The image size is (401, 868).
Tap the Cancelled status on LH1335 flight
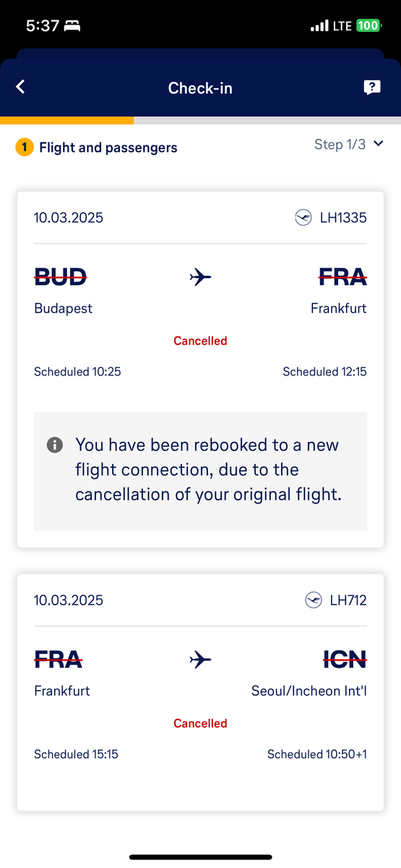pyautogui.click(x=200, y=341)
